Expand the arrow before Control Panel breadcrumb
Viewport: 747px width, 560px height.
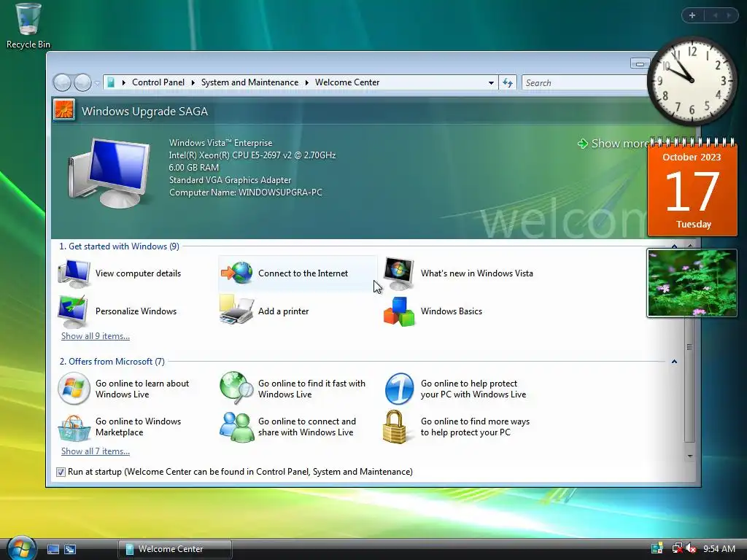click(x=124, y=83)
